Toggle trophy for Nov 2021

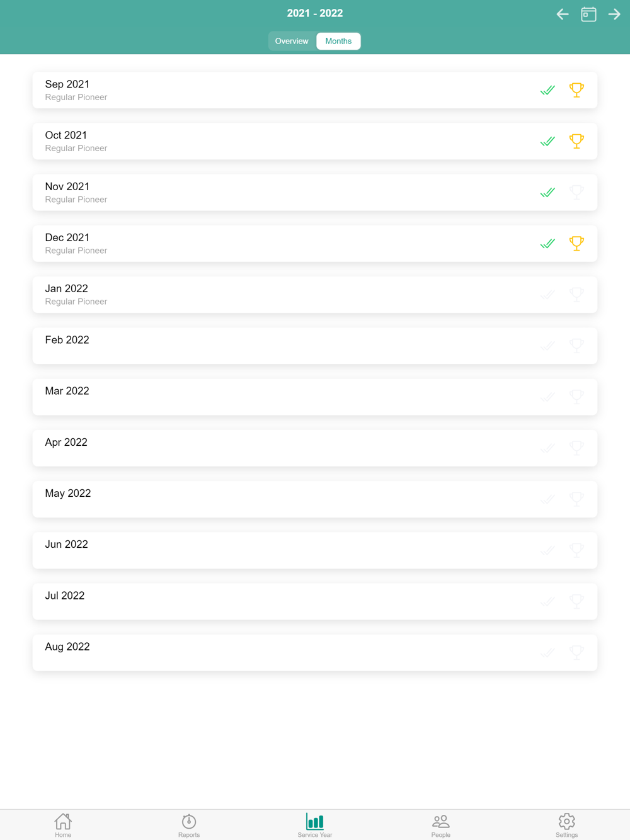pyautogui.click(x=576, y=192)
